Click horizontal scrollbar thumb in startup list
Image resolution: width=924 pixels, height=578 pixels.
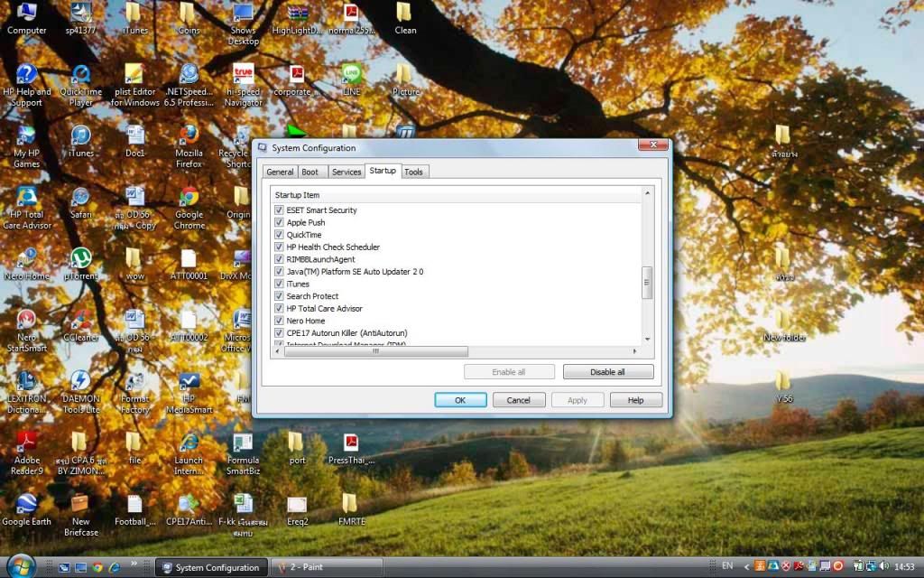point(376,351)
